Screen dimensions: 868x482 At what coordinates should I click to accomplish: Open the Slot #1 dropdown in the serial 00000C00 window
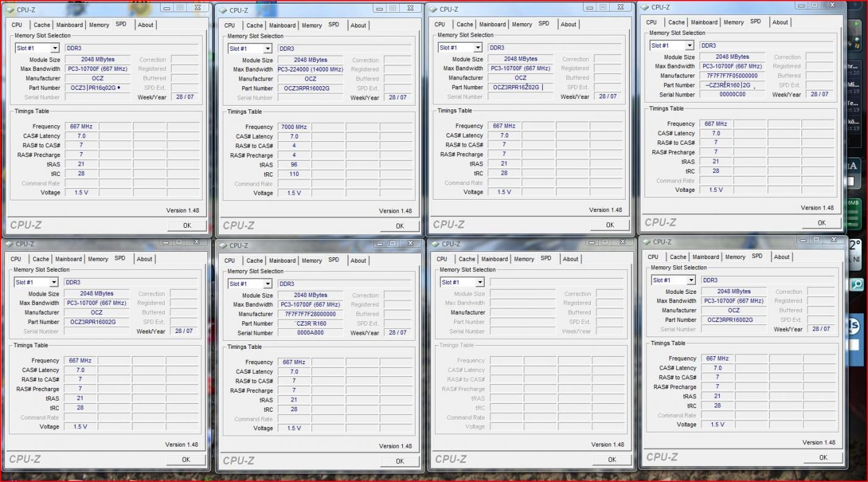(x=689, y=46)
